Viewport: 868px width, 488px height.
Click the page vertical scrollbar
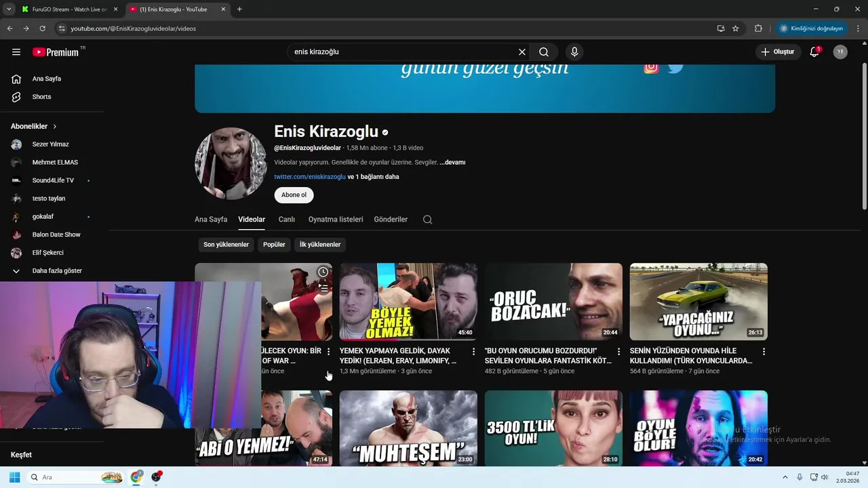coord(864,136)
